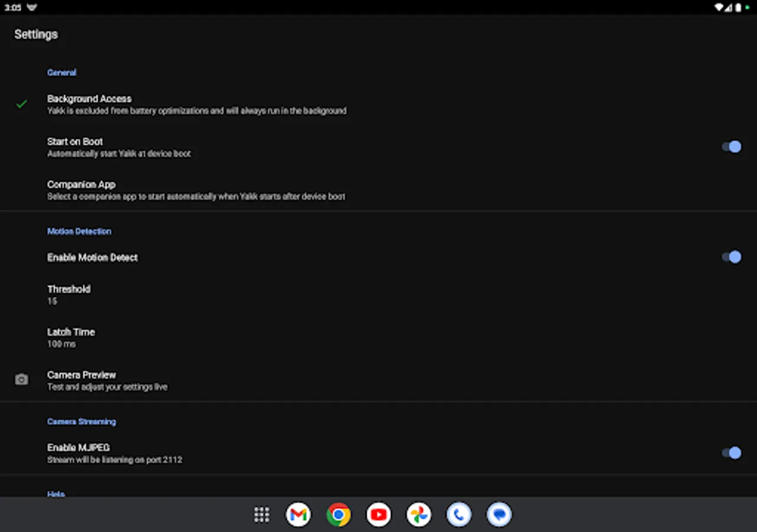Image resolution: width=757 pixels, height=532 pixels.
Task: Select the Motion Detection section header
Action: [x=79, y=231]
